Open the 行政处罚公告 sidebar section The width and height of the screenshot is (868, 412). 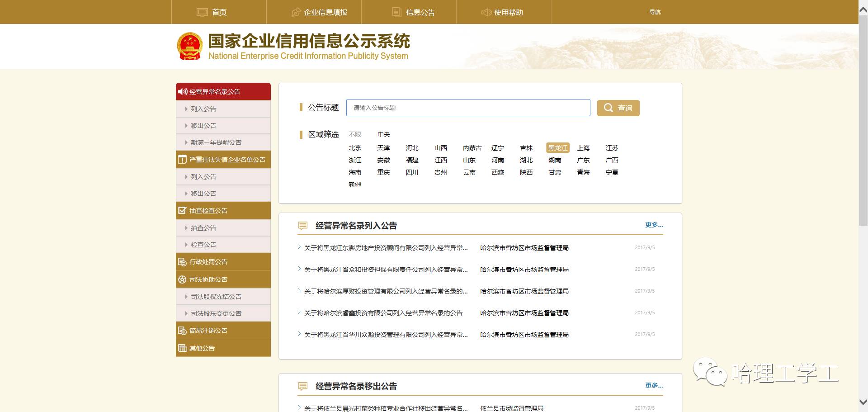[223, 262]
